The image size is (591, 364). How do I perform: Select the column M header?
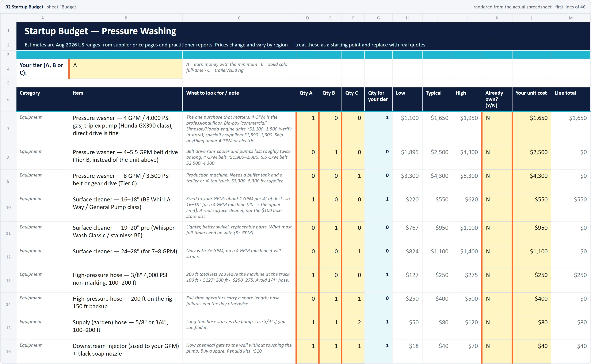pos(571,18)
